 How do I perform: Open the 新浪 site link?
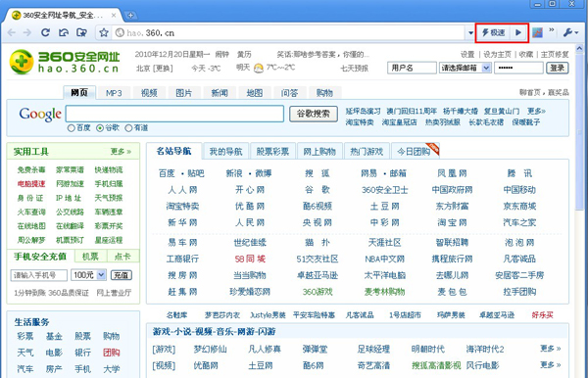click(x=234, y=173)
